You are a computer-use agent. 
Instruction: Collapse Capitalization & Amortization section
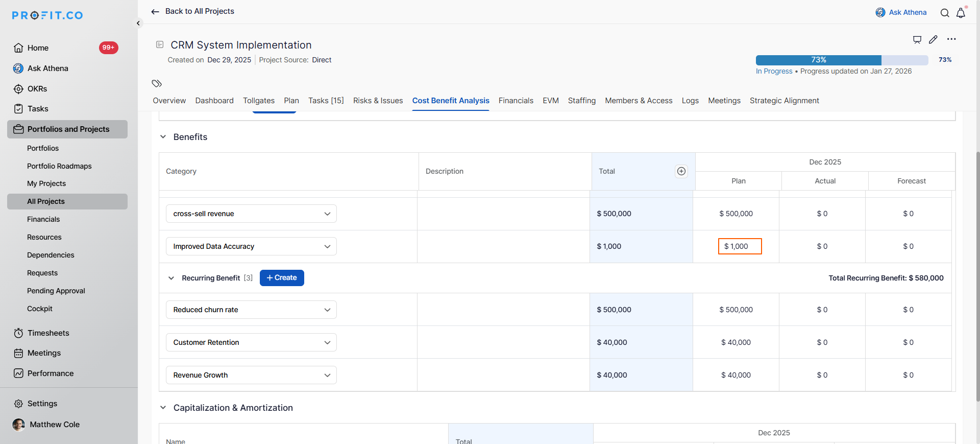point(163,408)
